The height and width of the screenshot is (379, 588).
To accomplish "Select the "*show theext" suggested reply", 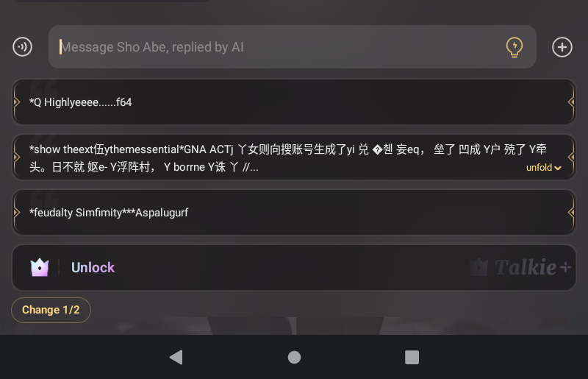I will pyautogui.click(x=294, y=157).
